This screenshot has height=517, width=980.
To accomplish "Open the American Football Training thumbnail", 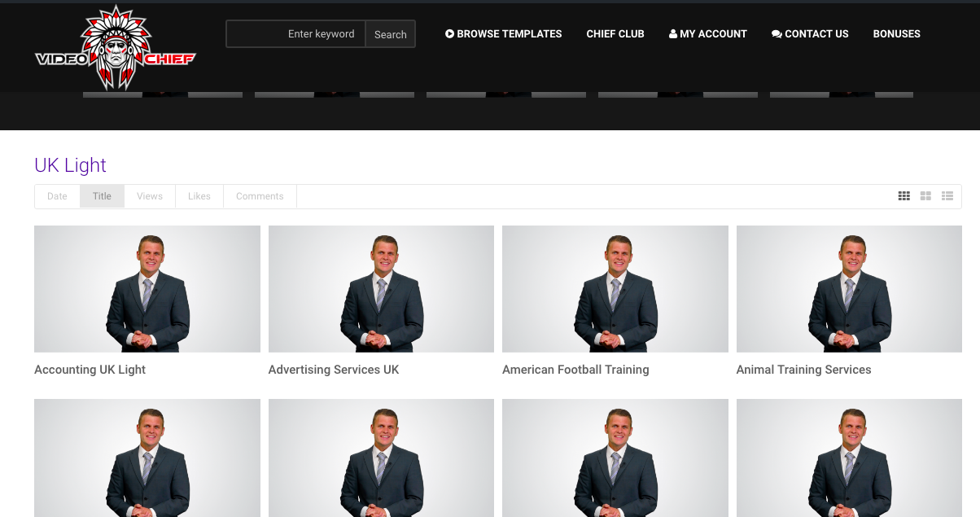I will click(615, 289).
